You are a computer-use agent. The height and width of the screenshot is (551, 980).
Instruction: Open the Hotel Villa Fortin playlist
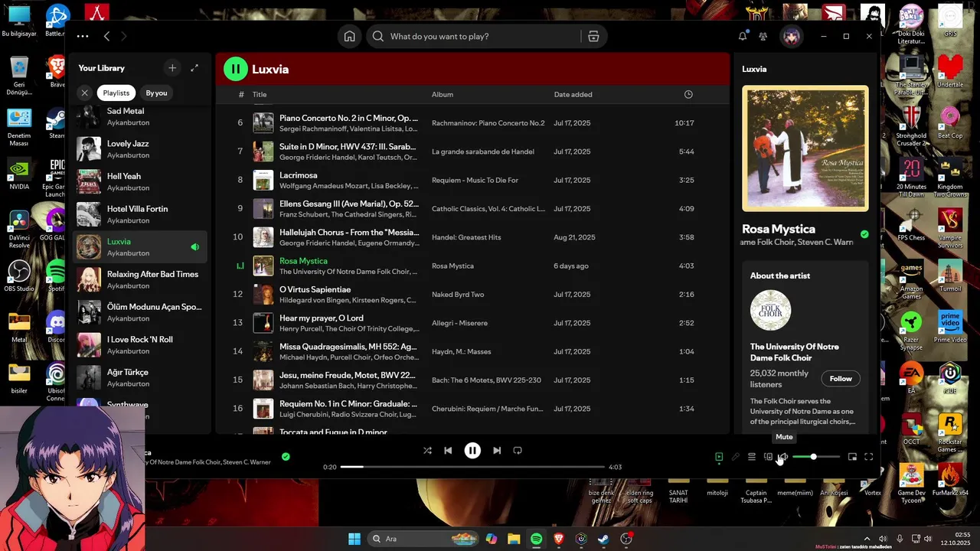click(140, 214)
